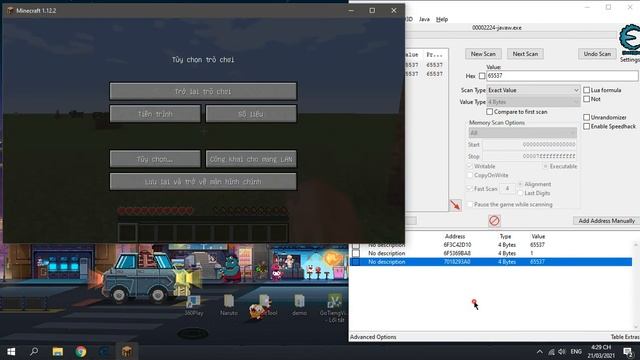Image resolution: width=640 pixels, height=360 pixels.
Task: Click the Address column header
Action: point(455,236)
